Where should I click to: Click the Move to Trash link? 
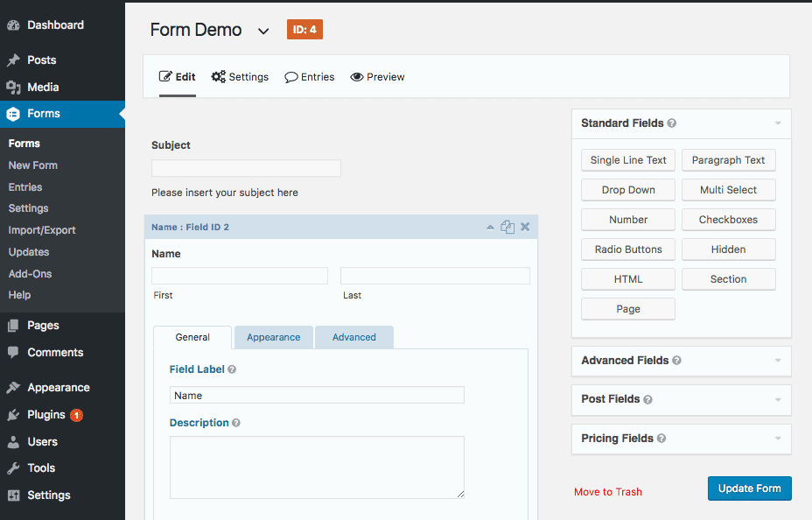608,492
